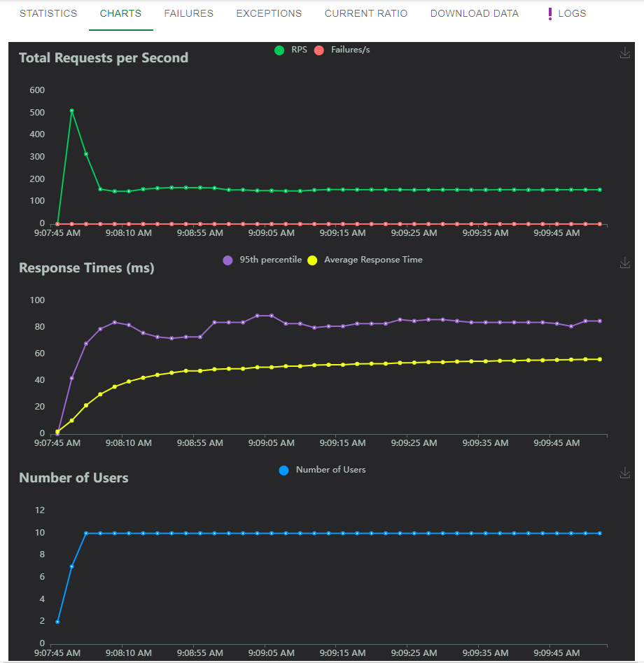
Task: Open the FAILURES tab
Action: [x=188, y=13]
